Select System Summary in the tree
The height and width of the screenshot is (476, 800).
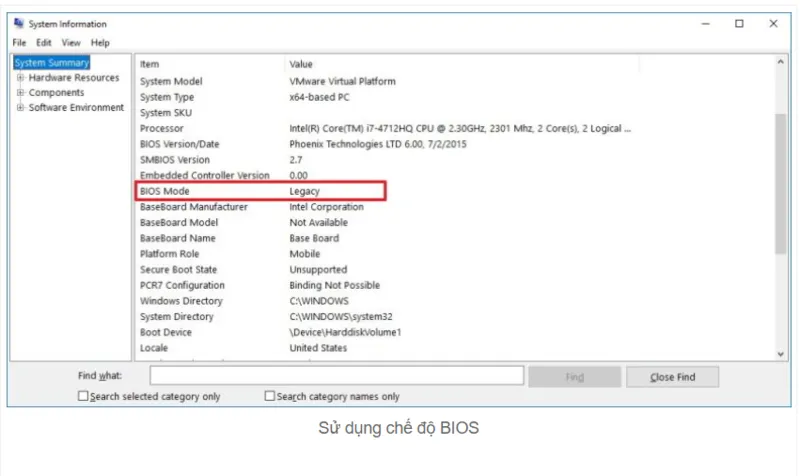pyautogui.click(x=52, y=63)
